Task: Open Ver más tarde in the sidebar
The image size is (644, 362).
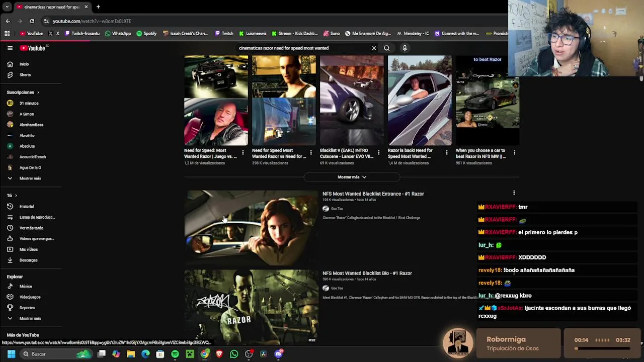Action: (31, 228)
